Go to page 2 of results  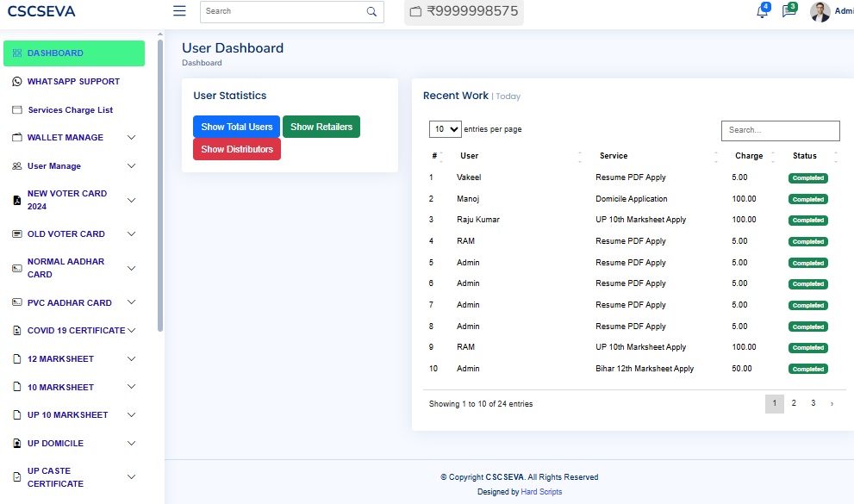[x=794, y=403]
